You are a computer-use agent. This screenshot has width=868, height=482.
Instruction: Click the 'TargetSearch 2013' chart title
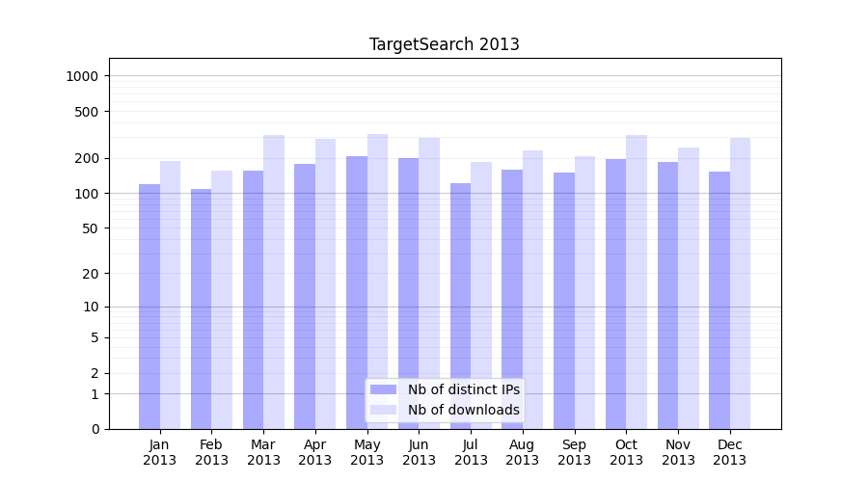tap(445, 44)
